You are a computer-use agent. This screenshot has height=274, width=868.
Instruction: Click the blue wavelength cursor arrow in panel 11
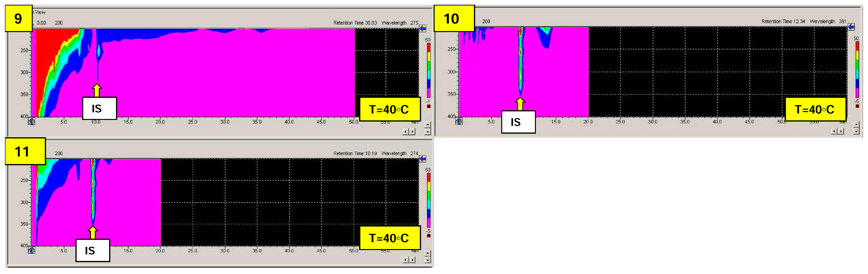[x=423, y=159]
